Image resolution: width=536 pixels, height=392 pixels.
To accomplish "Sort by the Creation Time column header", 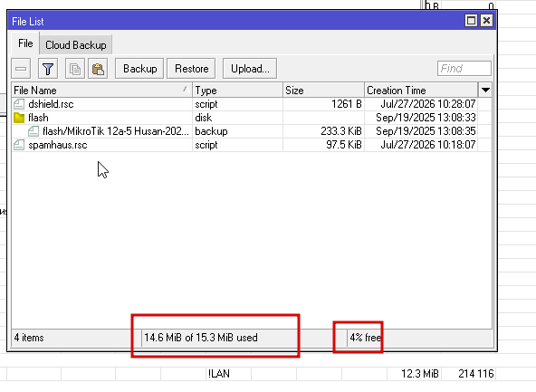I will click(421, 91).
